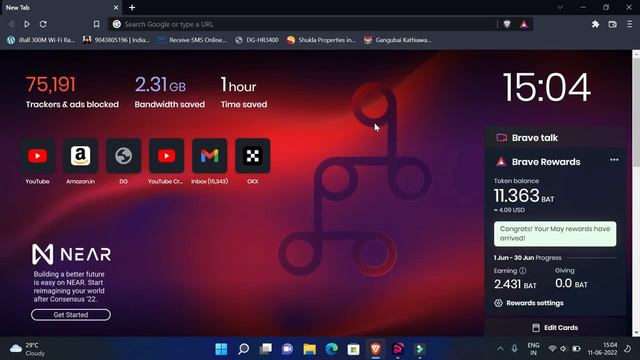Click the Brave browser taskbar icon

(x=376, y=349)
